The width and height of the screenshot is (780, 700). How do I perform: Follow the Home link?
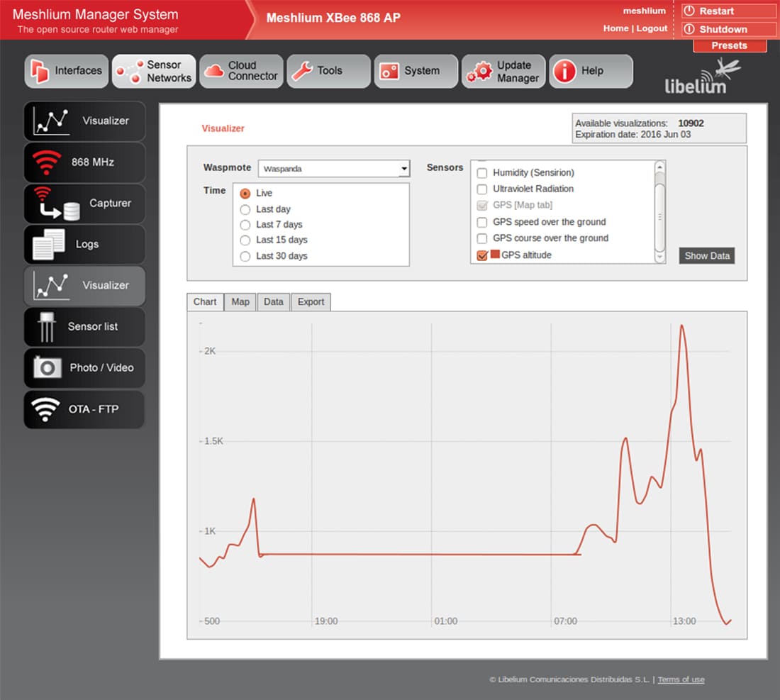[615, 28]
